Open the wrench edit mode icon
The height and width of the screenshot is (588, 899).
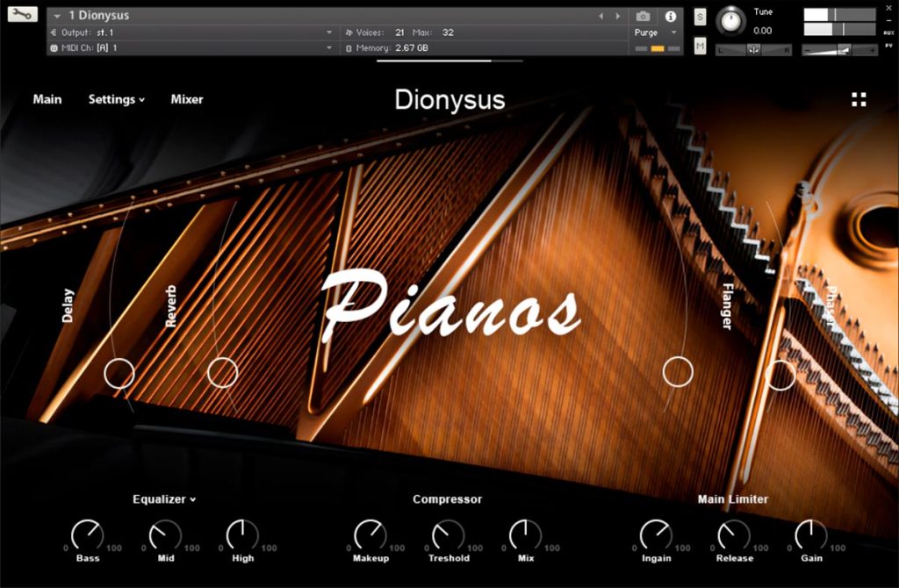point(22,14)
